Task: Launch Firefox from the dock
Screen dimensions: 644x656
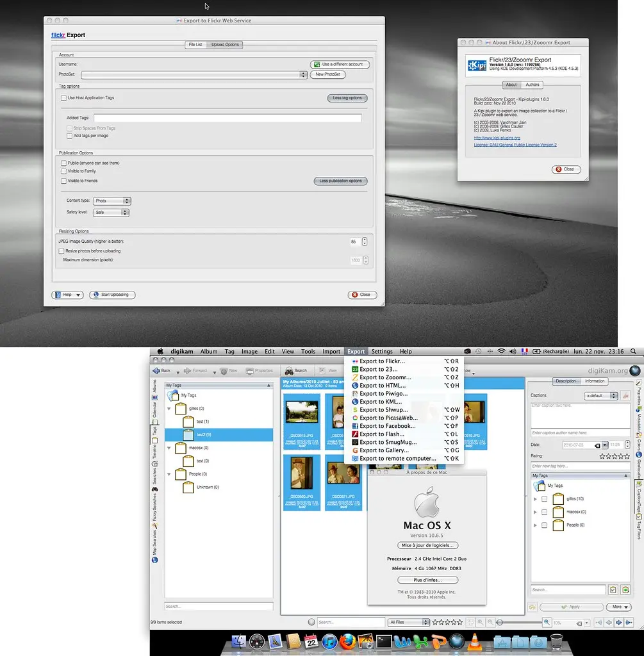Action: (348, 641)
